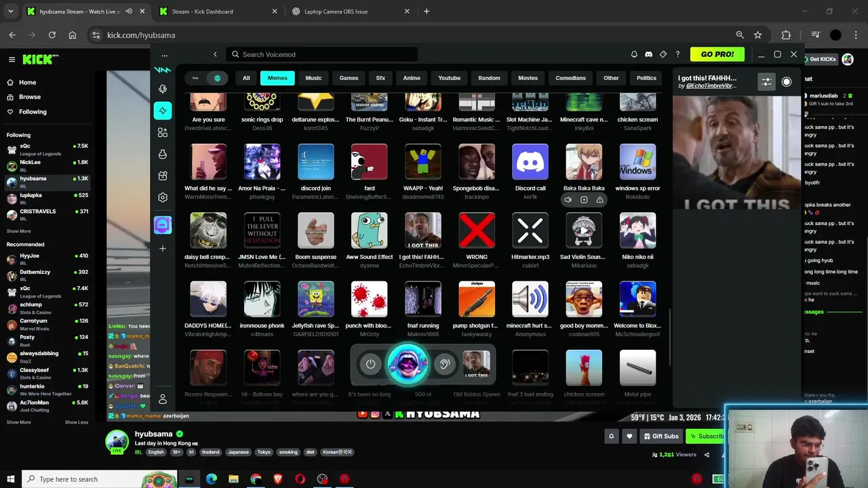Expand Show More under Following list
The height and width of the screenshot is (488, 868).
[18, 231]
